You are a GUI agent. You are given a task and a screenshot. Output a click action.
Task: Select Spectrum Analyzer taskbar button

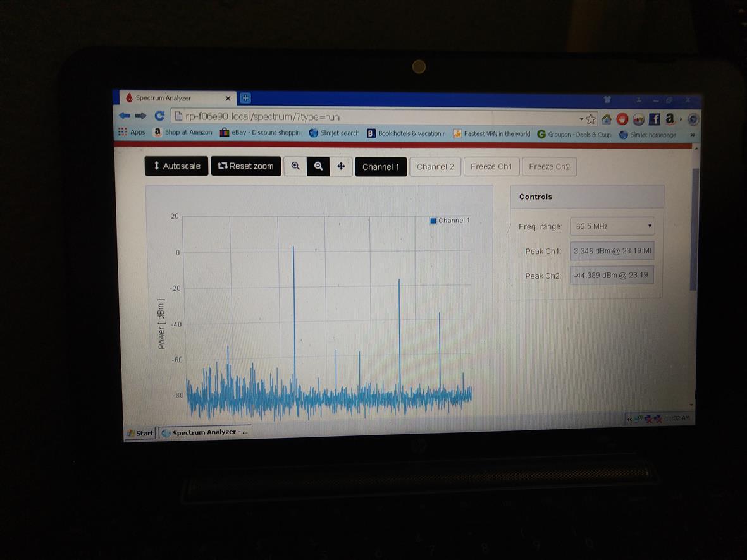(x=205, y=432)
